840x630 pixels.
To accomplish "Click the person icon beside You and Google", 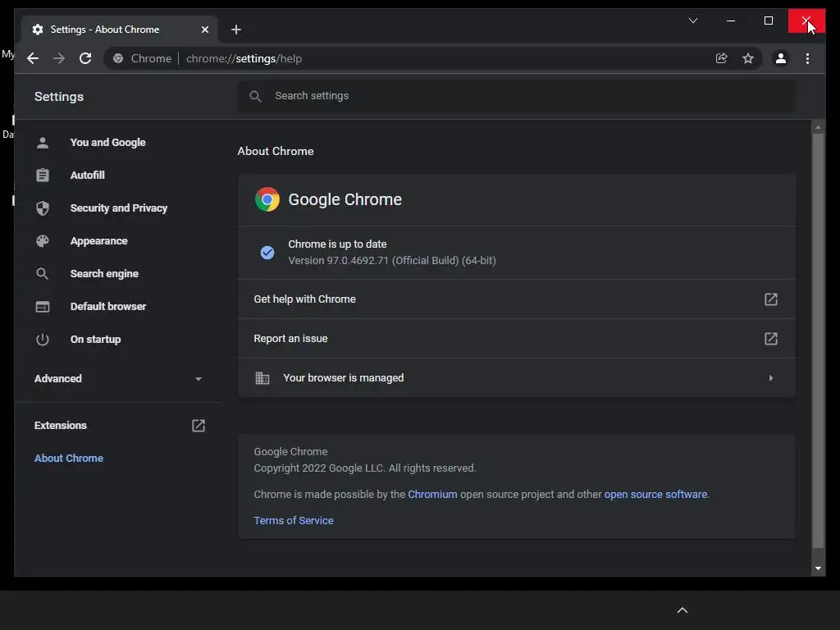I will (43, 143).
